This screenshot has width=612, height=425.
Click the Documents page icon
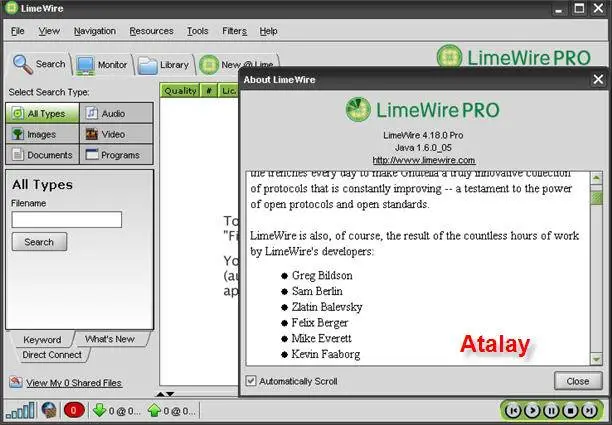coord(18,155)
